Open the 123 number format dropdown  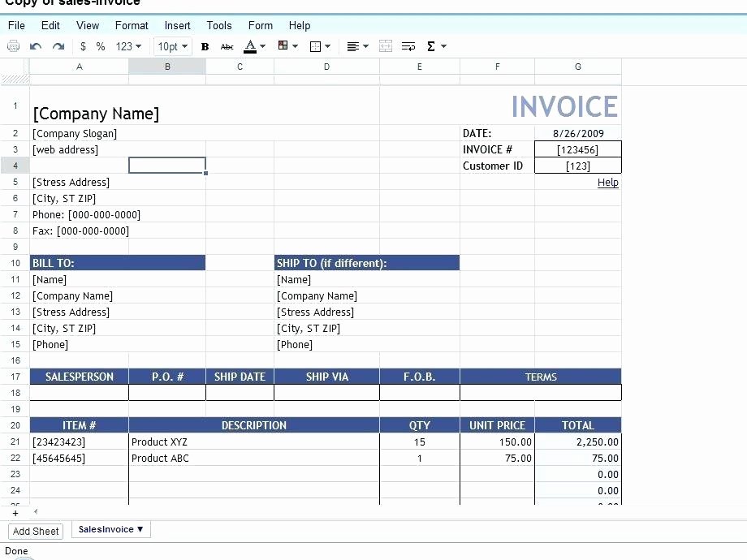[x=128, y=46]
